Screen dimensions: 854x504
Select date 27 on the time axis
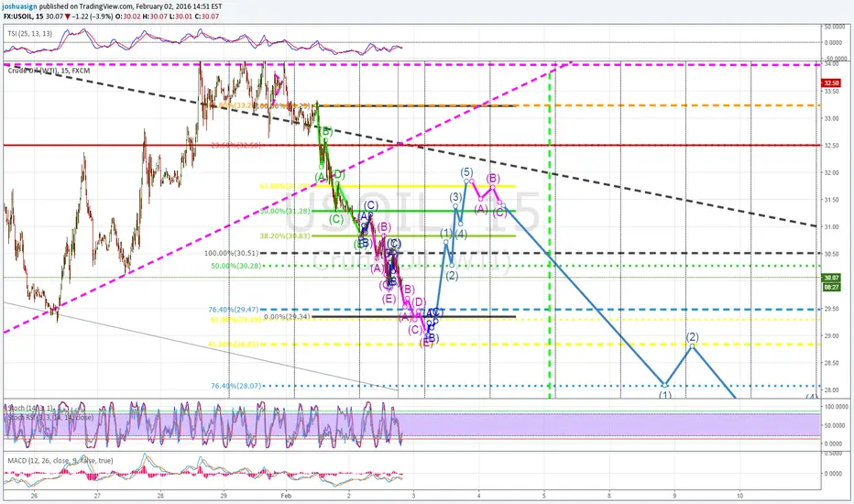pyautogui.click(x=97, y=495)
